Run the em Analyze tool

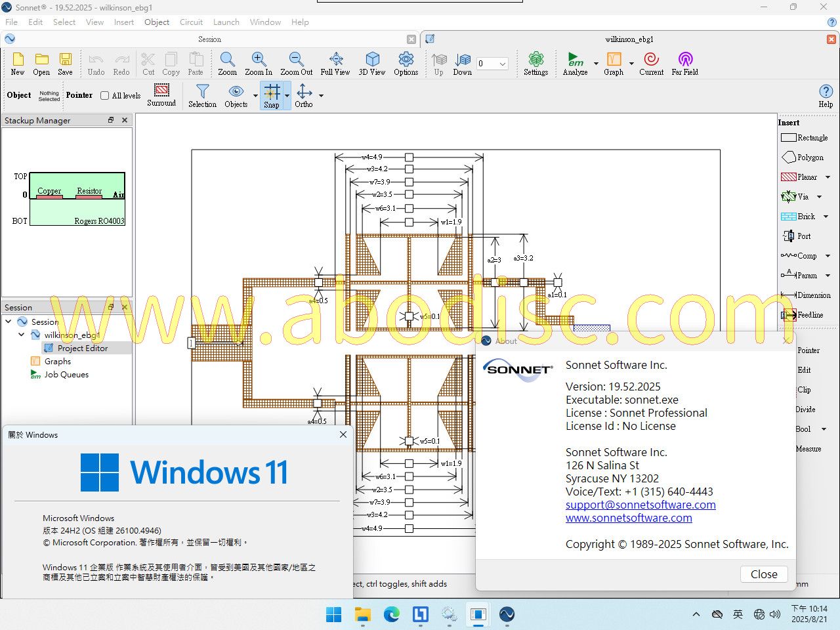tap(576, 64)
